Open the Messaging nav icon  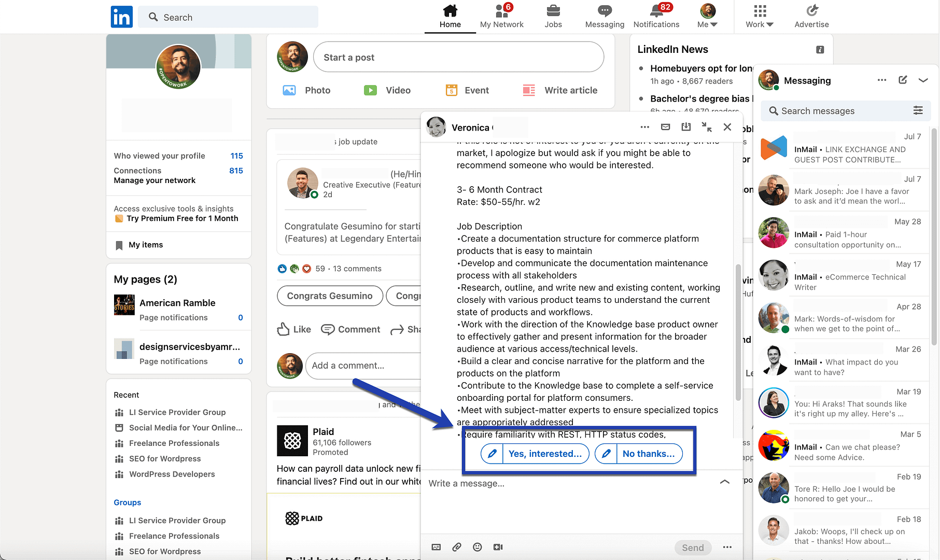click(605, 17)
